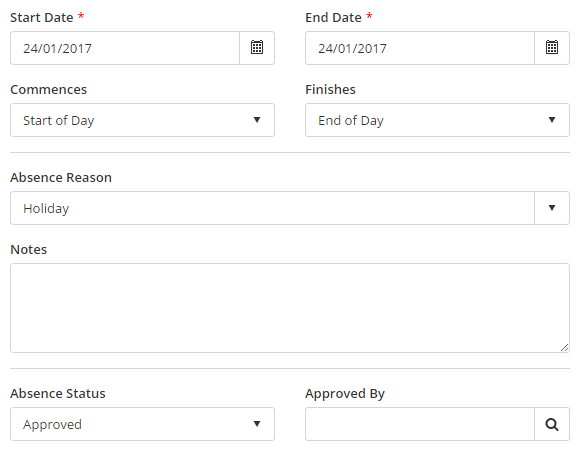The image size is (578, 455).
Task: Click into the End Date text field
Action: click(x=420, y=48)
